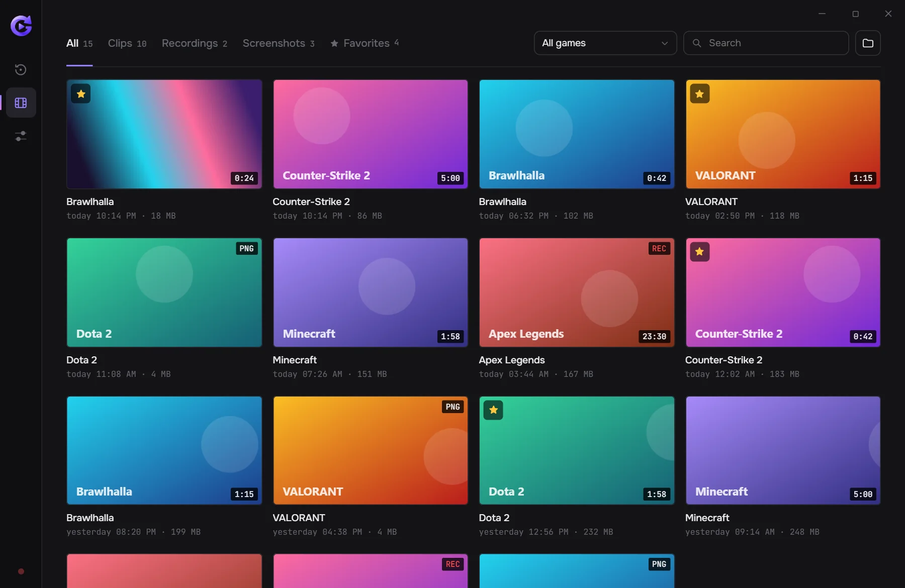
Task: Open the Minecraft 5:00 clip thumbnail
Action: click(x=783, y=450)
